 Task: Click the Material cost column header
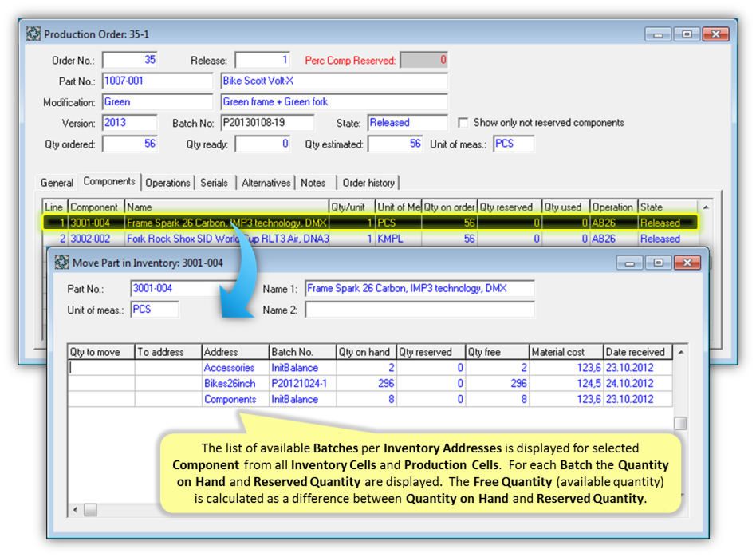pos(566,352)
